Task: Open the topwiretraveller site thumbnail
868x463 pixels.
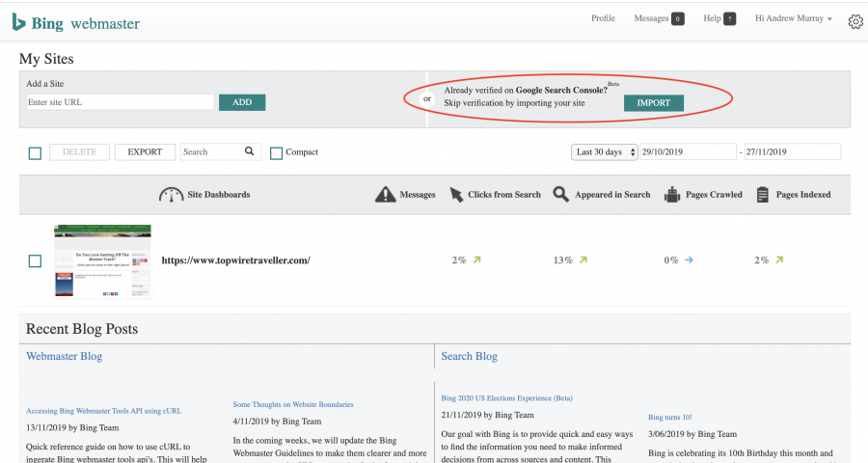Action: [x=102, y=260]
